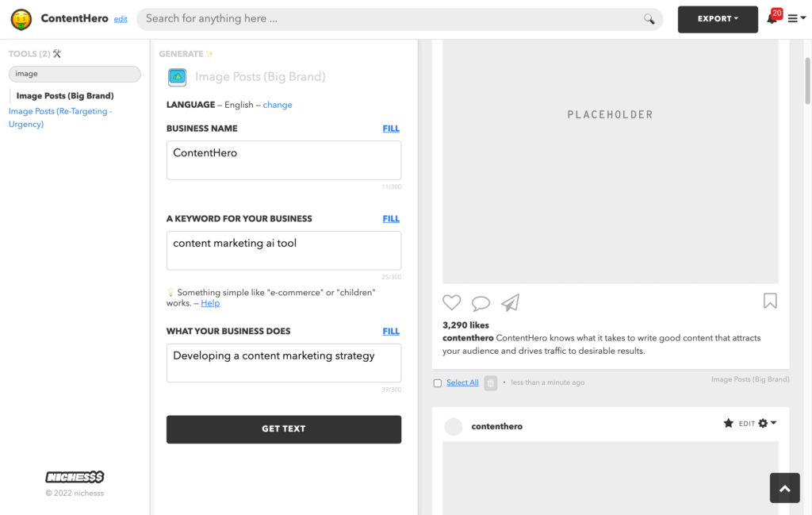The width and height of the screenshot is (812, 515).
Task: Click EDIT on second post
Action: pos(747,423)
